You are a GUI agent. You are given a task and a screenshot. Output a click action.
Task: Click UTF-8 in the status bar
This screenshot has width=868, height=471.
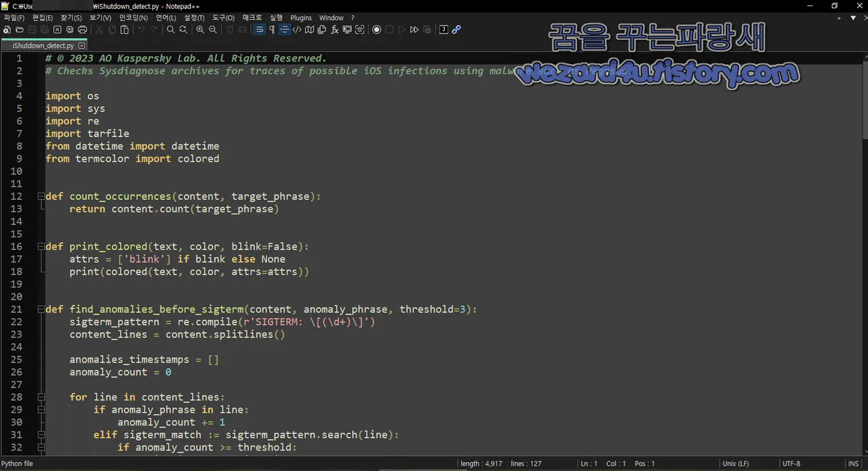(791, 464)
